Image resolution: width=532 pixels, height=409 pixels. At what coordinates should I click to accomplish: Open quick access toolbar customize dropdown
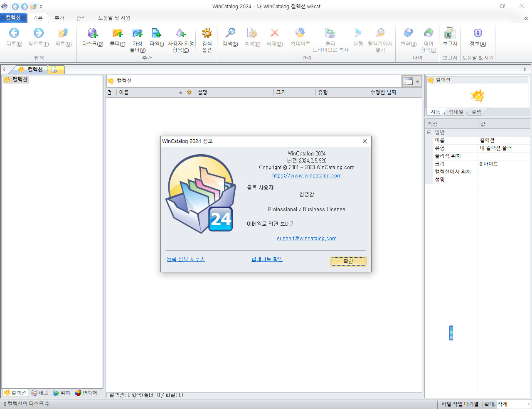coord(41,7)
